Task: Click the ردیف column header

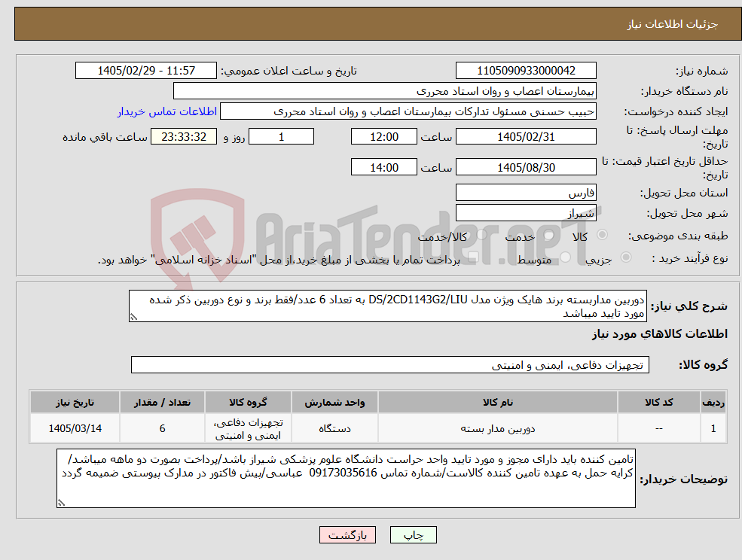Action: (x=713, y=402)
